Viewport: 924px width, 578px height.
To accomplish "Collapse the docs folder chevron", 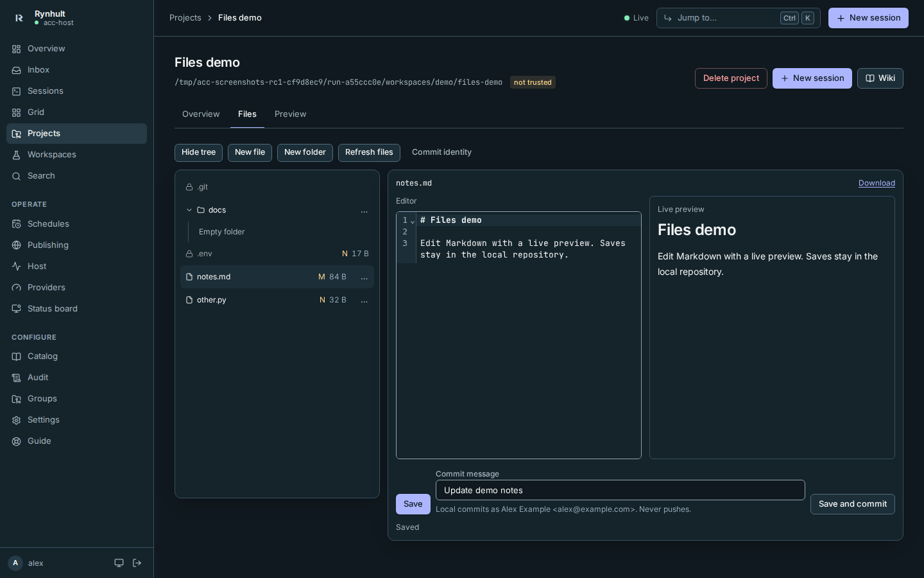I will point(189,210).
